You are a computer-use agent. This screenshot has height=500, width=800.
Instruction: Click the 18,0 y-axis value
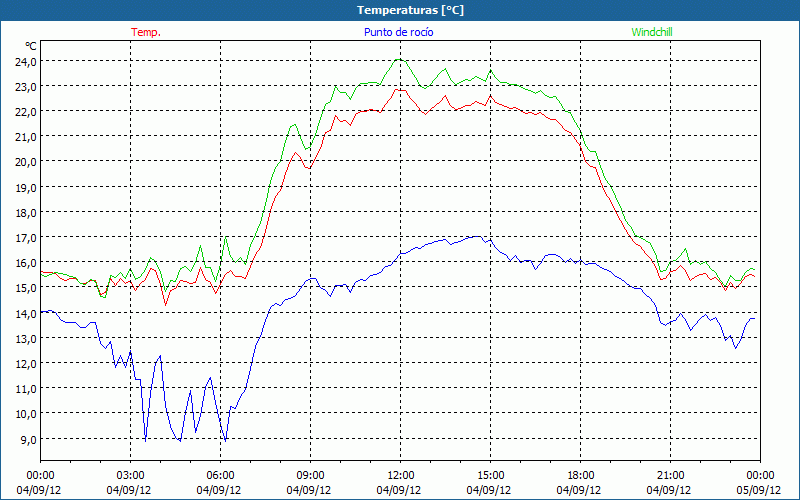coord(27,213)
